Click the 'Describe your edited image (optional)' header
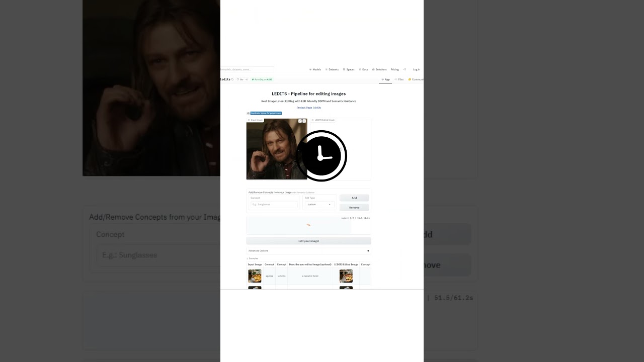Viewport: 644px width, 362px height. [x=310, y=264]
